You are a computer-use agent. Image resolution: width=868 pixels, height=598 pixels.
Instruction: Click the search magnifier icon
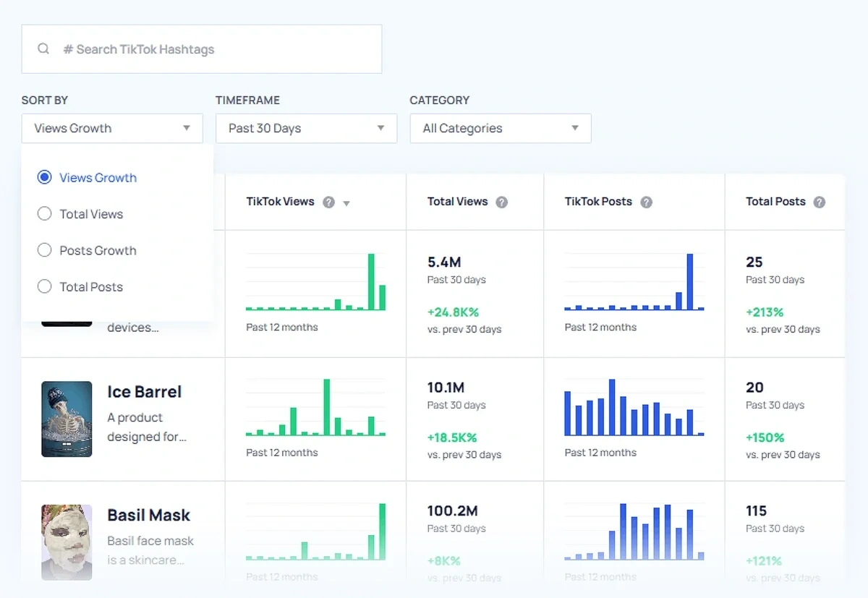tap(43, 49)
